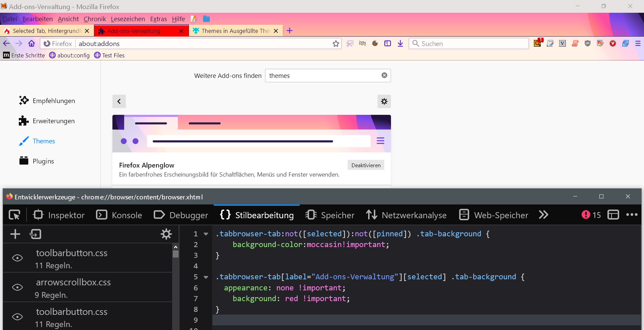Show more devtools tabs chevron
This screenshot has width=644, height=330.
click(x=543, y=215)
